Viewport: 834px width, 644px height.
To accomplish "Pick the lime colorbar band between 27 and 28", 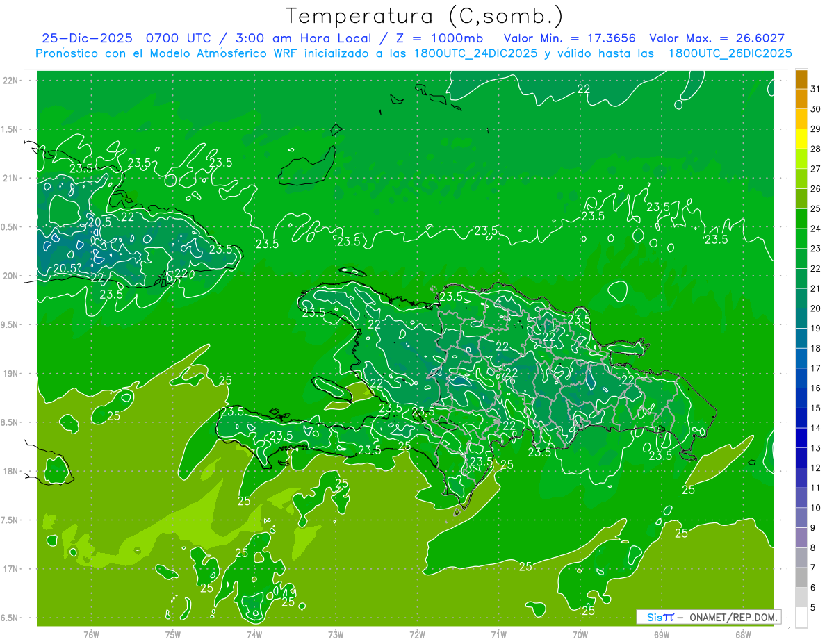I will tap(801, 159).
